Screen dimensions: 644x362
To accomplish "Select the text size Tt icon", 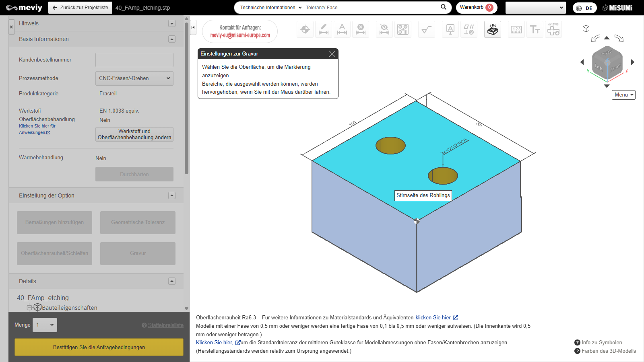I will (x=535, y=29).
